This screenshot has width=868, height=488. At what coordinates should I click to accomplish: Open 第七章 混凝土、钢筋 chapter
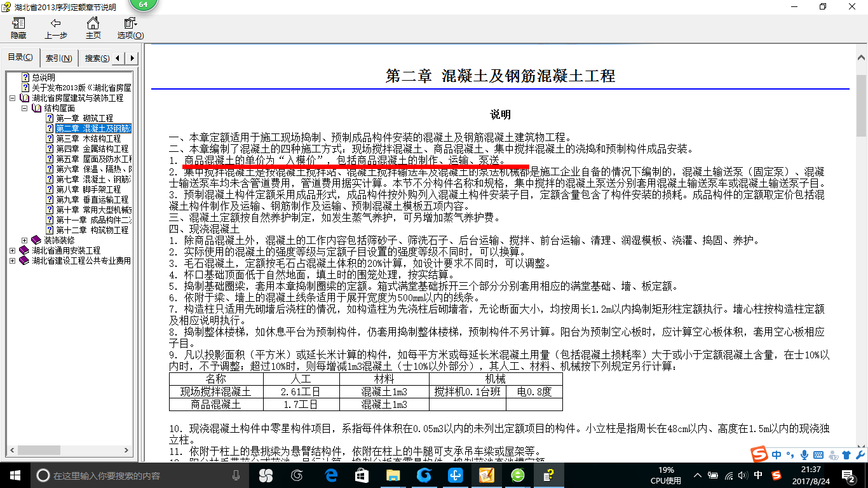(x=93, y=179)
